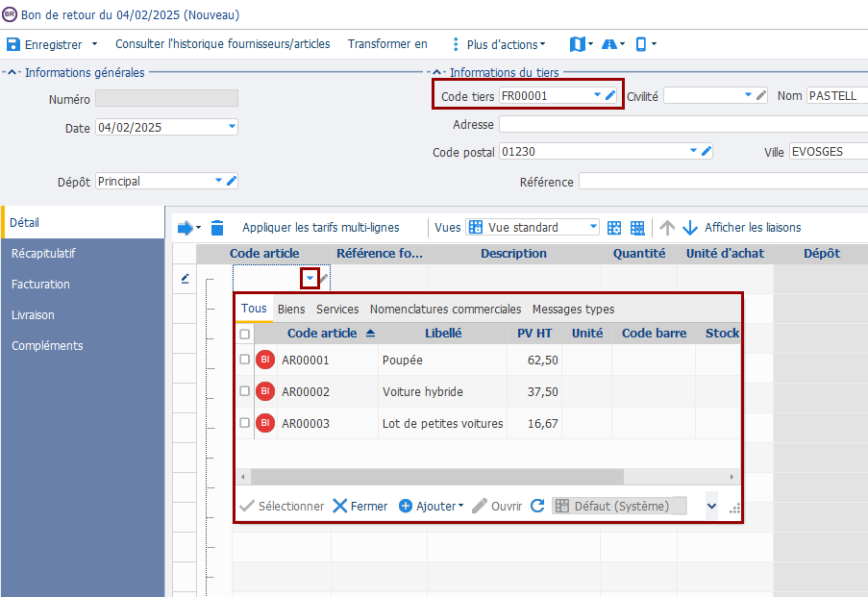
Task: Open the map icon menu in toolbar
Action: click(578, 44)
